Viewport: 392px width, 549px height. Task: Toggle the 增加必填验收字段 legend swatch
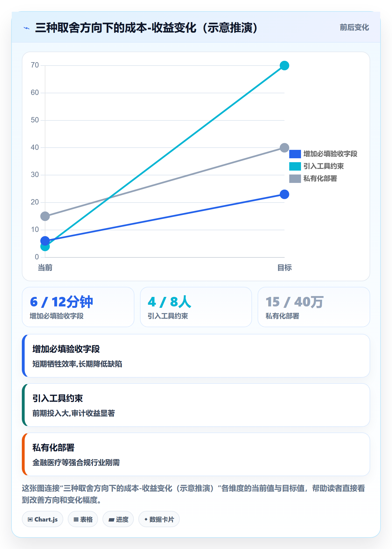point(295,154)
